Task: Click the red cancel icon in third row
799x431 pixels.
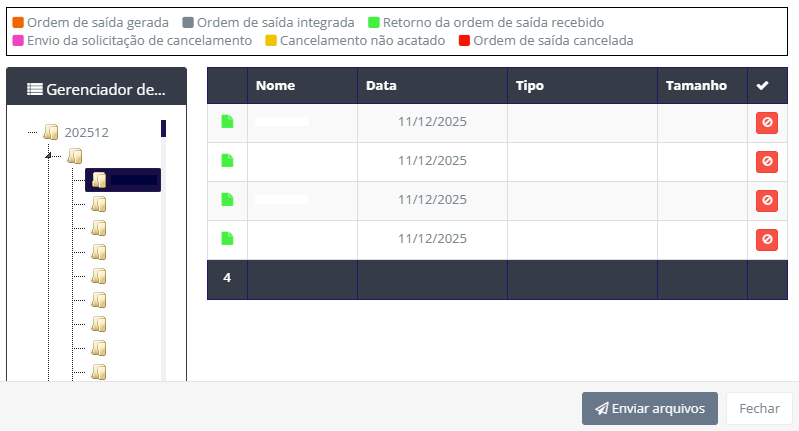Action: (766, 200)
